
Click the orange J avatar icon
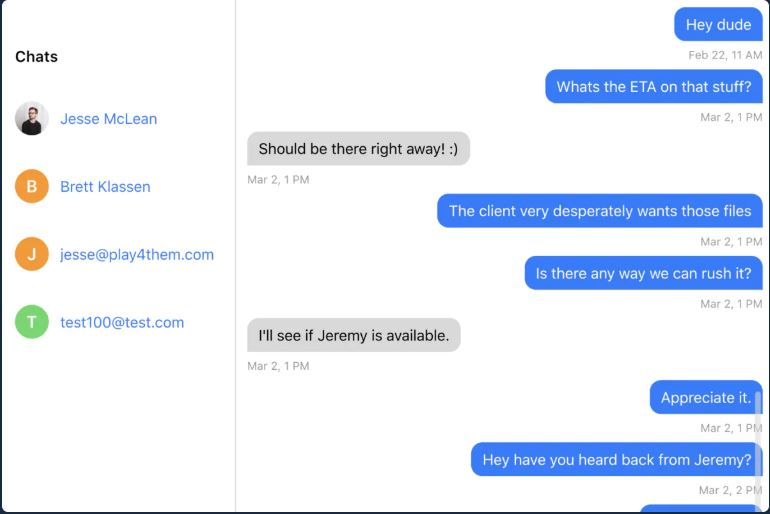tap(32, 255)
